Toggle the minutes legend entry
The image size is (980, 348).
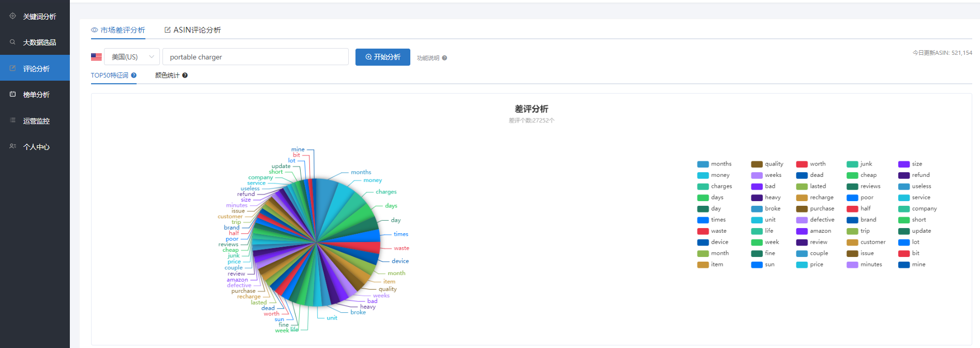(x=865, y=265)
